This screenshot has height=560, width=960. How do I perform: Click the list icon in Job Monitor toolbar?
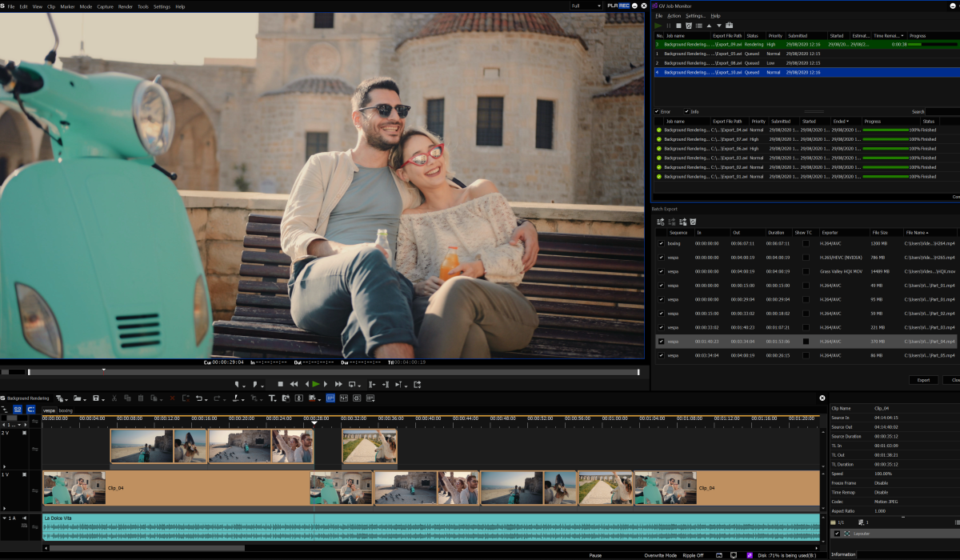point(699,26)
